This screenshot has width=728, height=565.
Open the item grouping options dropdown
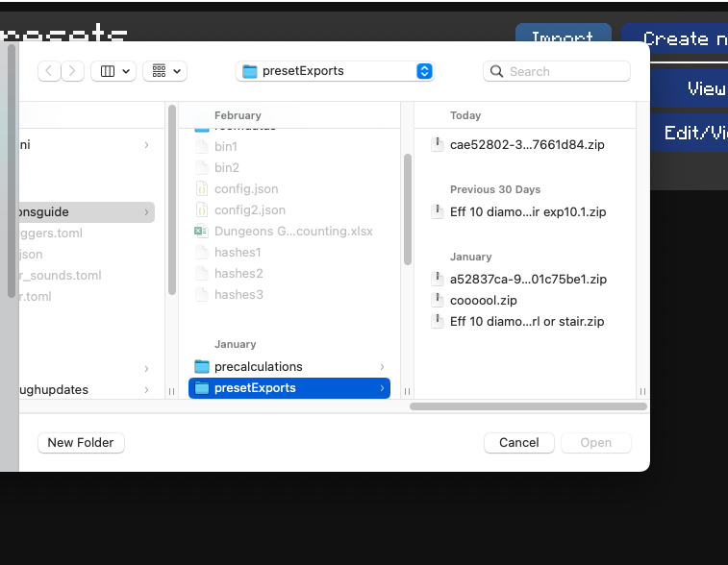[164, 71]
